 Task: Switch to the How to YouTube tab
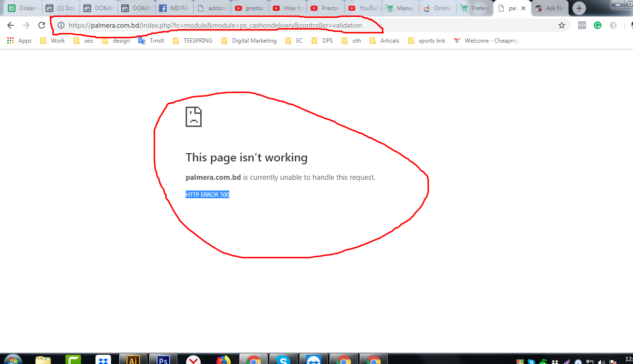click(x=287, y=8)
